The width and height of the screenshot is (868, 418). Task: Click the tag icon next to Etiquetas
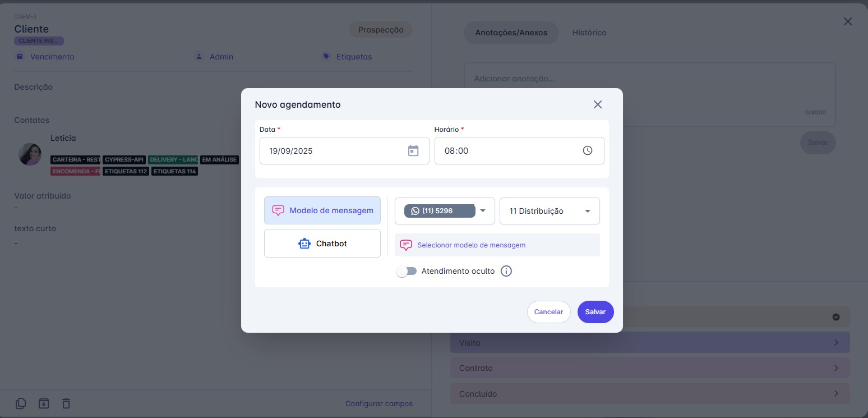(326, 56)
